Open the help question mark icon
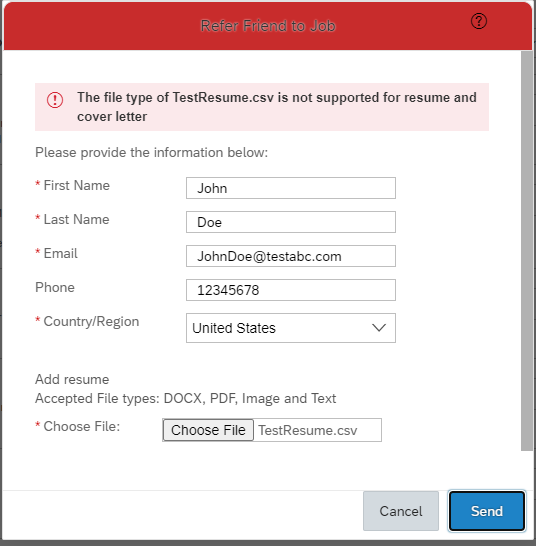This screenshot has height=546, width=536. point(479,21)
